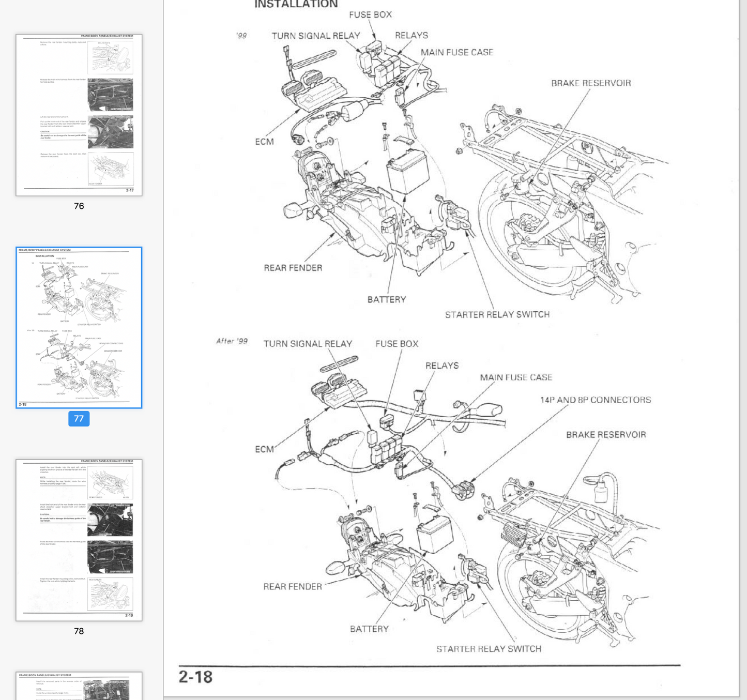Image resolution: width=747 pixels, height=700 pixels.
Task: Click ECM label in upper diagram
Action: tap(264, 142)
